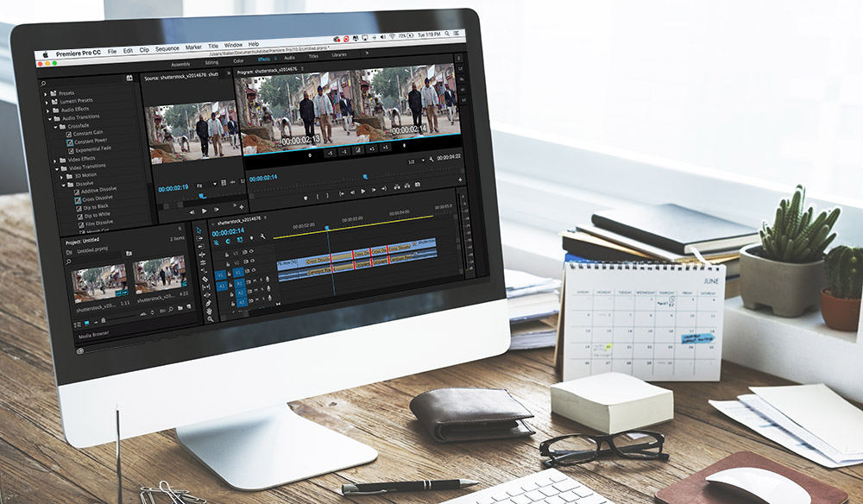Mute audio track A2

point(256,290)
